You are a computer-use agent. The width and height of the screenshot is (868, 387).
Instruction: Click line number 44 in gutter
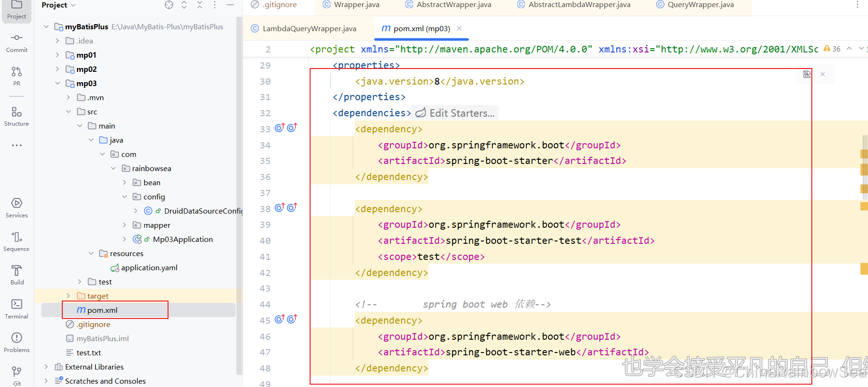point(265,304)
